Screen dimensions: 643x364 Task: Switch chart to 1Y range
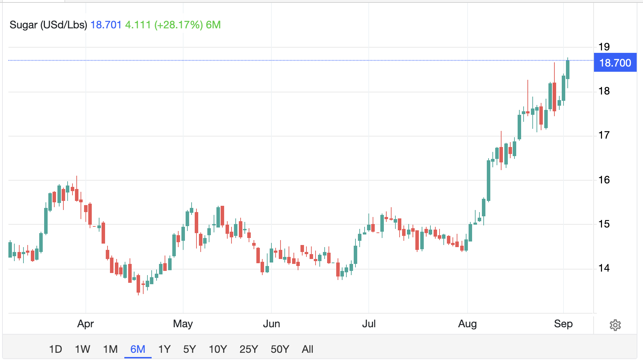point(164,349)
